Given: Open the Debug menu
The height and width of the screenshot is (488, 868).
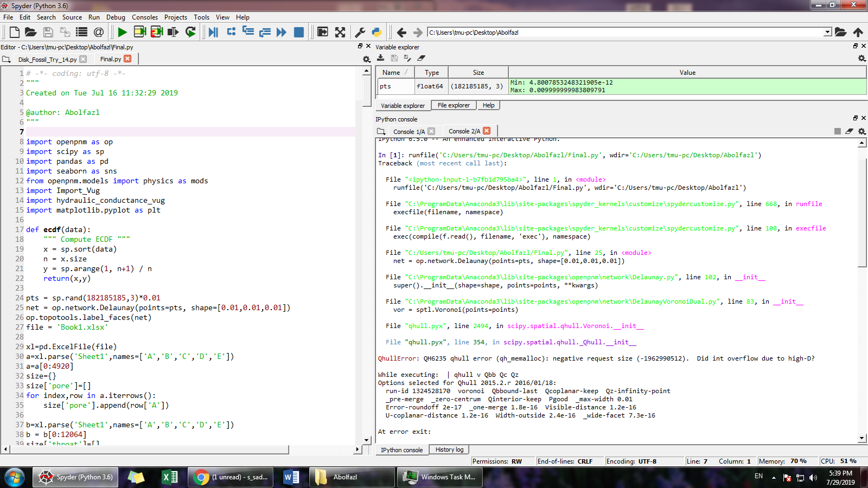Looking at the screenshot, I should click(116, 17).
